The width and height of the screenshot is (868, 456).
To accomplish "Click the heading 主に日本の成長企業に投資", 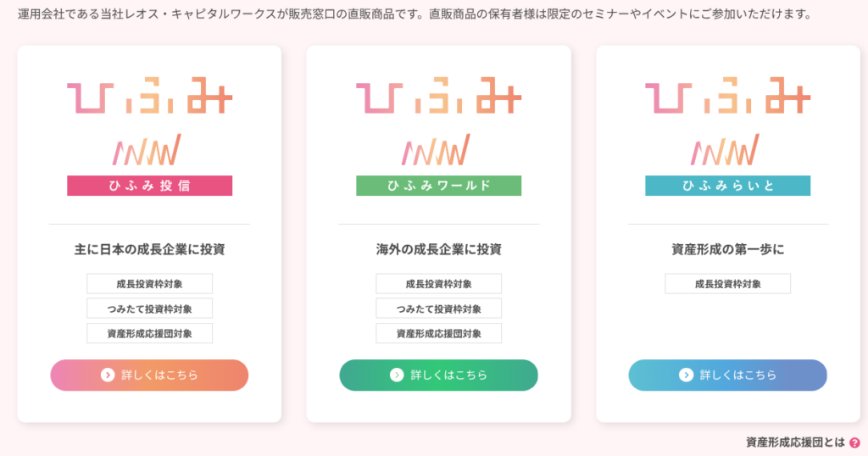I will [149, 250].
